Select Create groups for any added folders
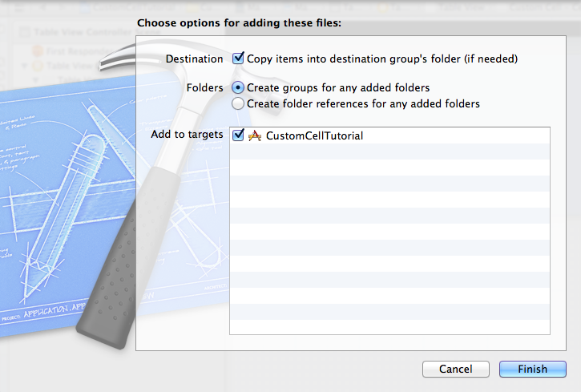Screen dimensions: 581x392 [238, 88]
